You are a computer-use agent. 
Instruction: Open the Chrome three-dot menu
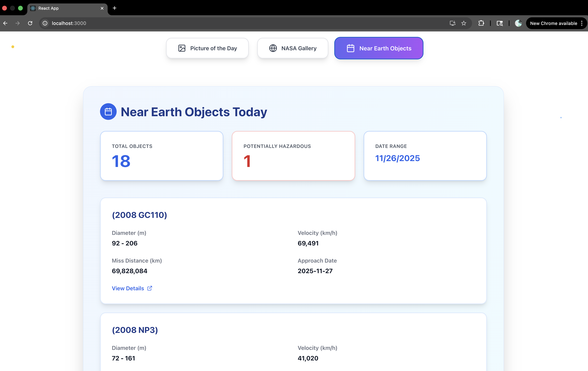pos(582,23)
